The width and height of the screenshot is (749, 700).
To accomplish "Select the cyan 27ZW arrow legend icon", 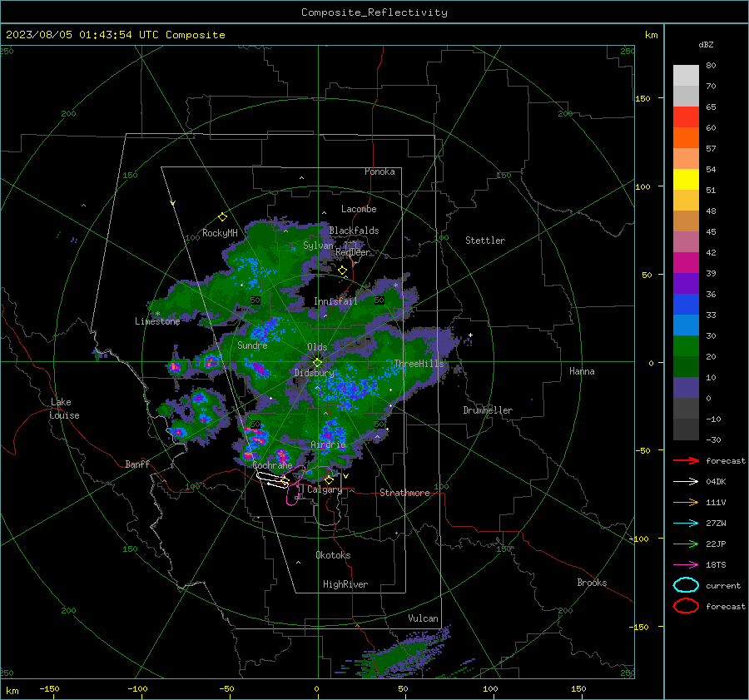I will tap(686, 524).
